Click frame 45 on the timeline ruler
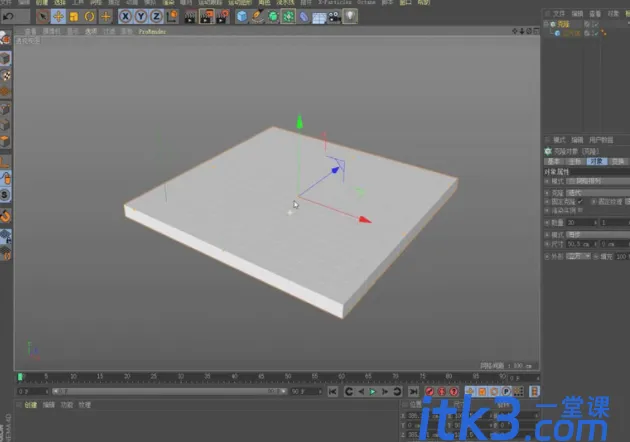 pyautogui.click(x=261, y=377)
